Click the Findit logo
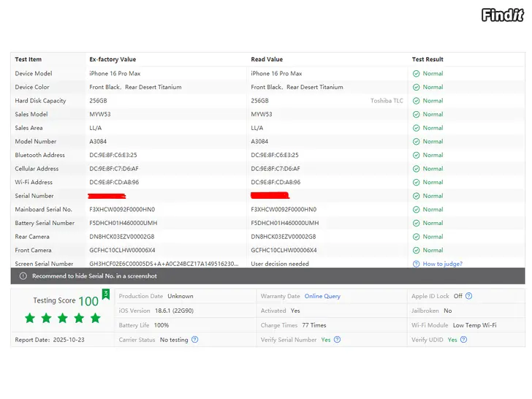 503,15
